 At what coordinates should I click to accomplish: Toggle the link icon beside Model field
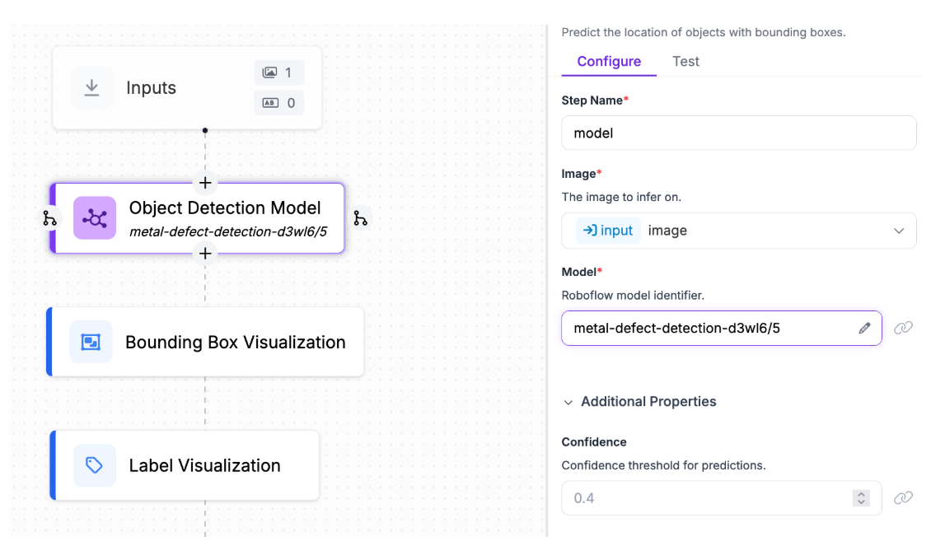pyautogui.click(x=904, y=328)
